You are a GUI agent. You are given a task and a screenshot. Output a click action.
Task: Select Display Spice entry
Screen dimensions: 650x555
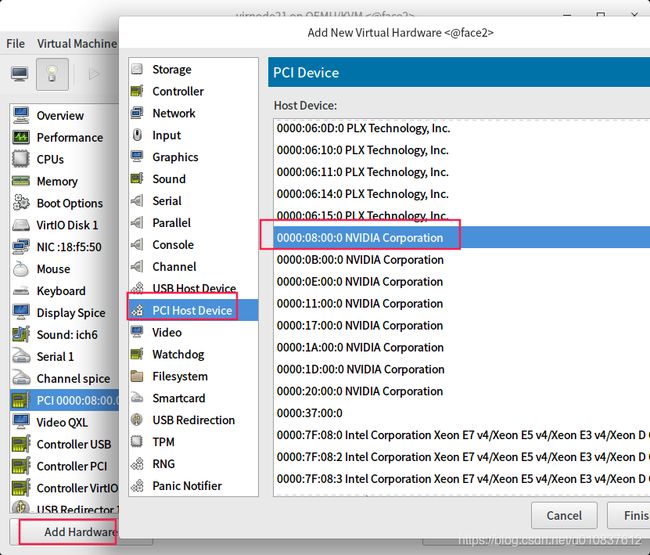point(64,313)
